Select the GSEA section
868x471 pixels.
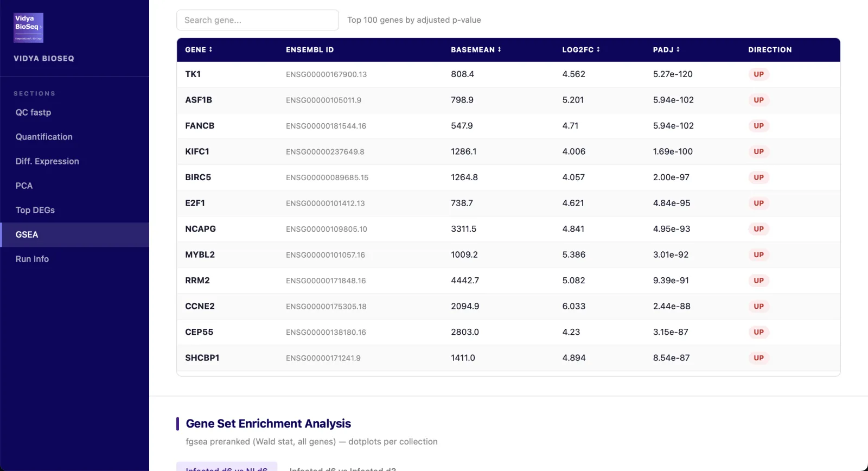(x=74, y=234)
